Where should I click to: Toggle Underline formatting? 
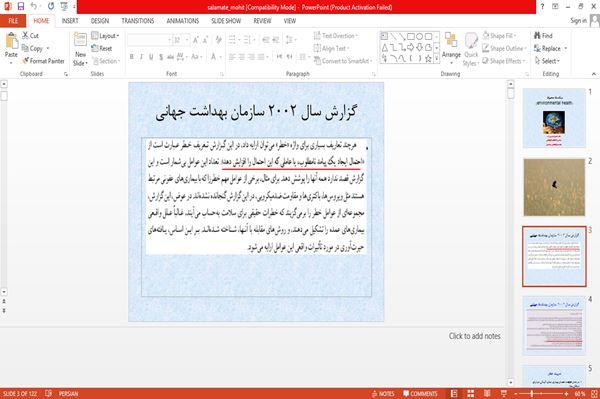point(151,57)
